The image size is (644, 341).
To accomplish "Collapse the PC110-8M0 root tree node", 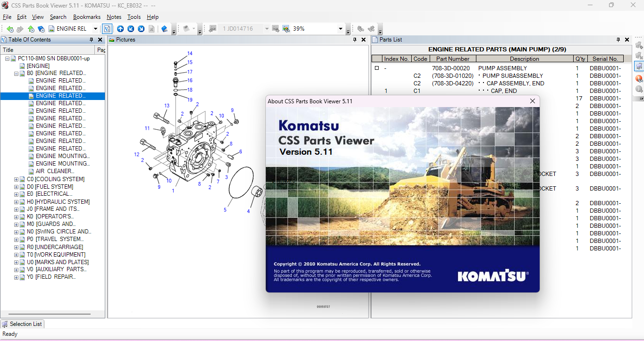I will (x=7, y=58).
